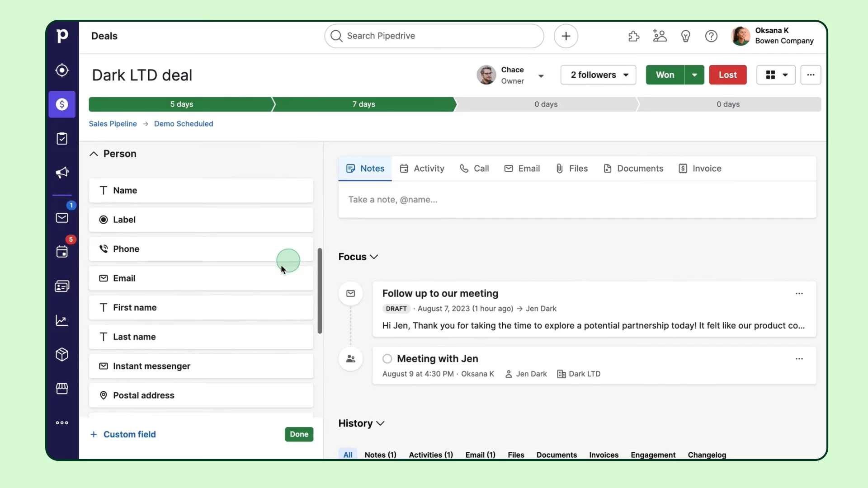This screenshot has height=488, width=868.
Task: Open the Mail inbox sidebar icon
Action: click(62, 218)
